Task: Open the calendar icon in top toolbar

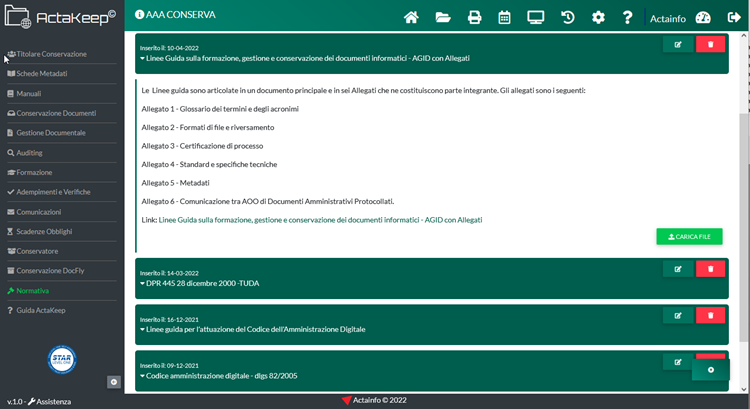Action: [x=505, y=17]
